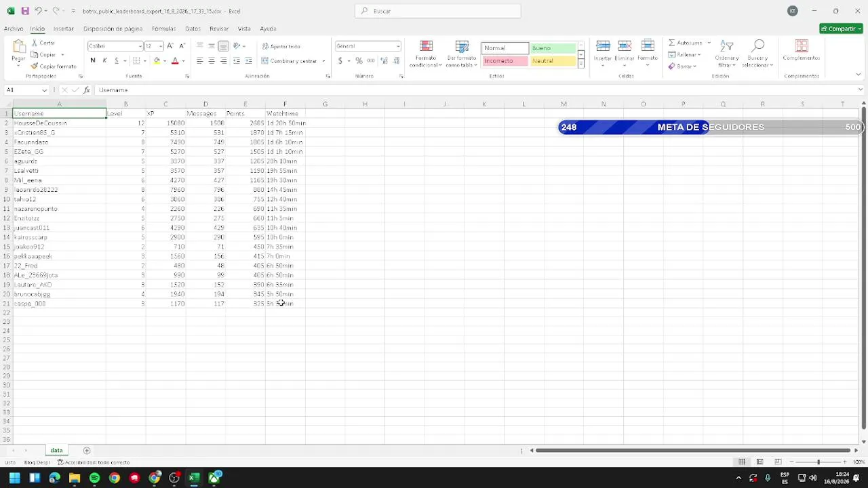This screenshot has width=868, height=488.
Task: Increase indent in the alignment group
Action: pos(248,61)
